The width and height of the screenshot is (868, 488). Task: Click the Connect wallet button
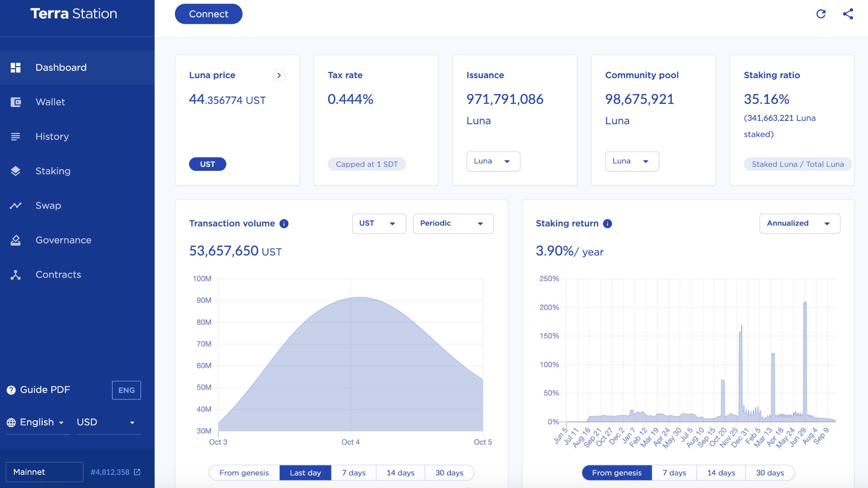[209, 13]
